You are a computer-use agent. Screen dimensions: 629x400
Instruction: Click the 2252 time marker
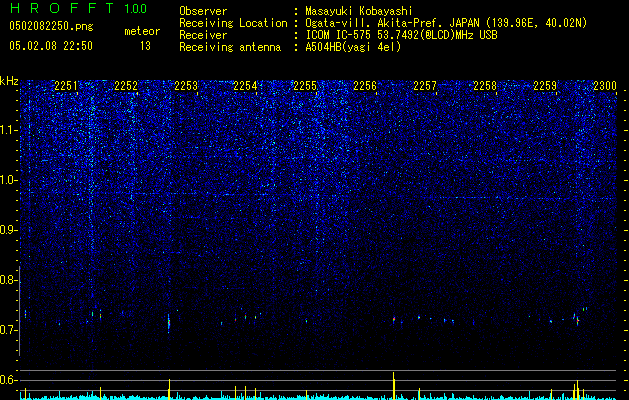click(x=126, y=86)
